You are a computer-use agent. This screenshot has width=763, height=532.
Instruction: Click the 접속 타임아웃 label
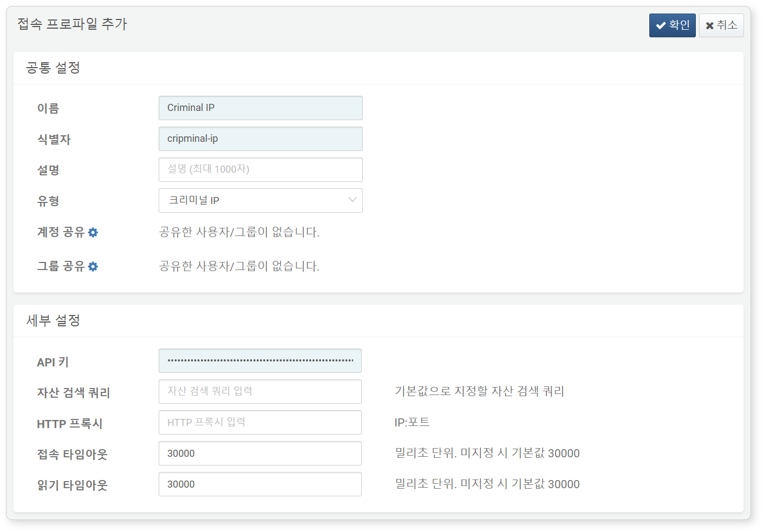73,455
